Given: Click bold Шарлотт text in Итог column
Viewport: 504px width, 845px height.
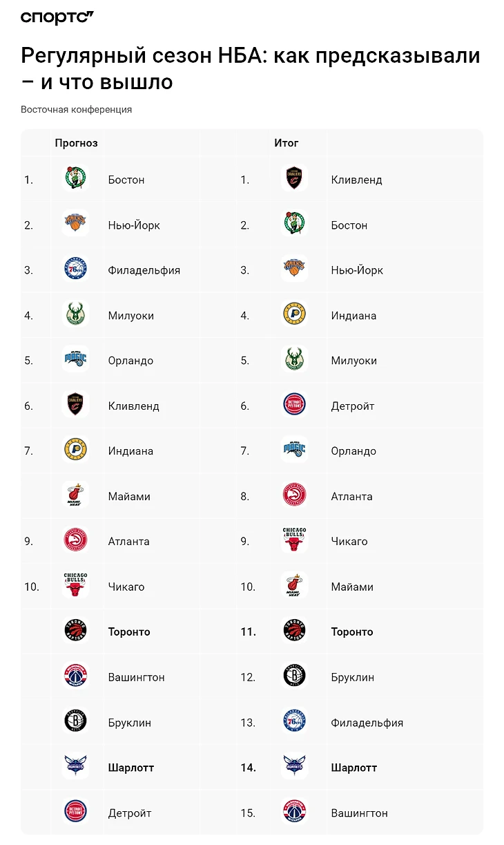Looking at the screenshot, I should tap(354, 767).
